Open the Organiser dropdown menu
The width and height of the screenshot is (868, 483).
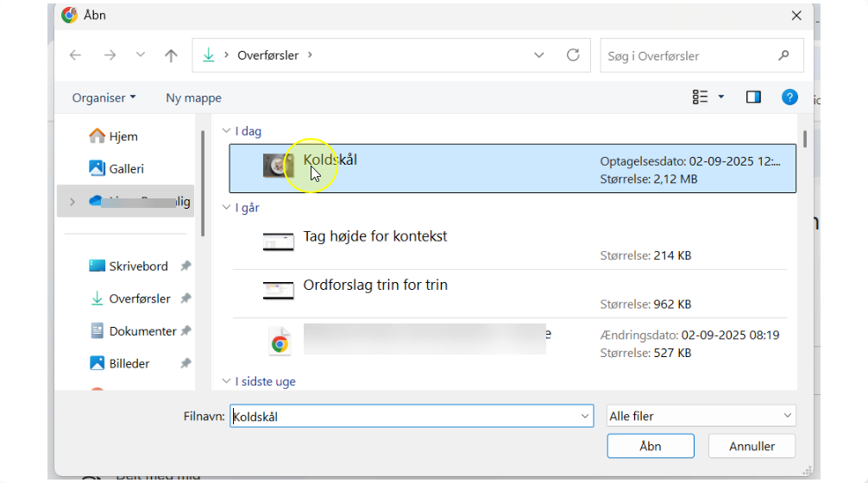point(104,98)
